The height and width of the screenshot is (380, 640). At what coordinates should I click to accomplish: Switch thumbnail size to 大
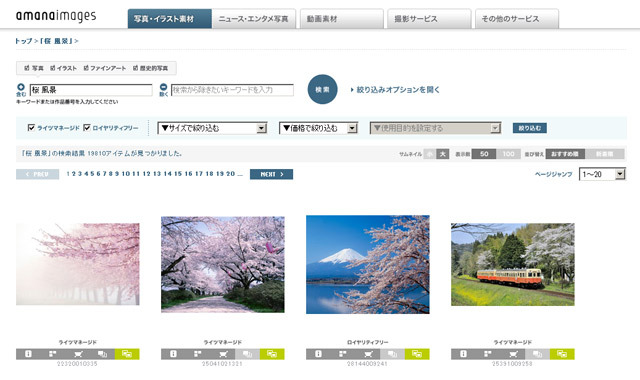tap(442, 154)
